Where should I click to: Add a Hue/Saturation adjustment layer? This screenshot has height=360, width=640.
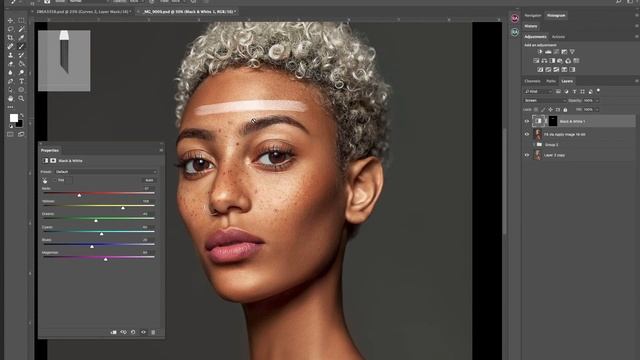[536, 60]
